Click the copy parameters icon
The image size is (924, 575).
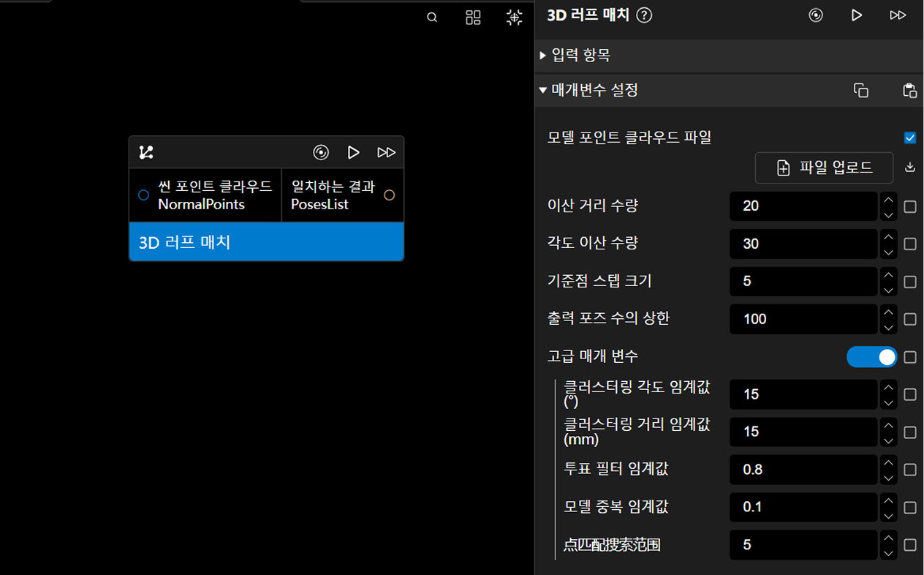click(x=861, y=91)
